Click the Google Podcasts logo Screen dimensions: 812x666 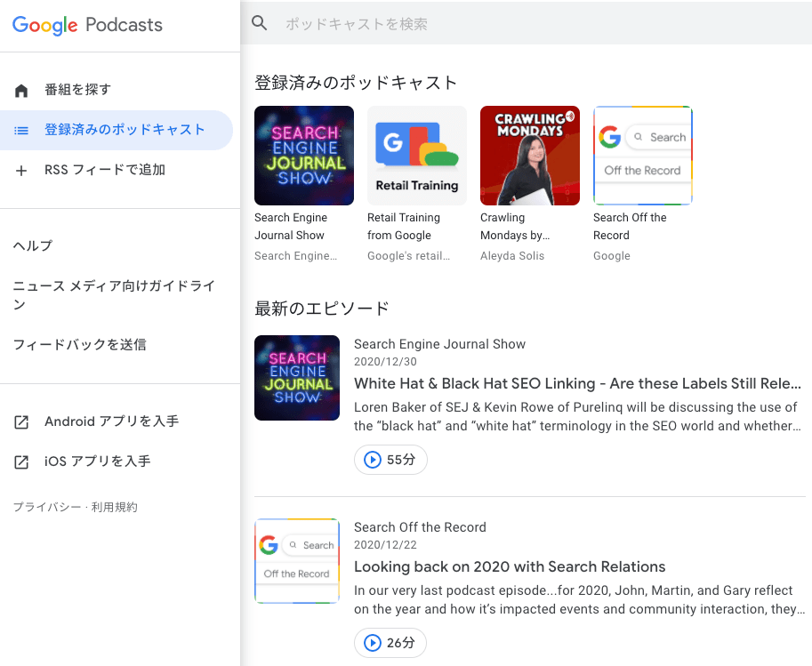pos(87,25)
